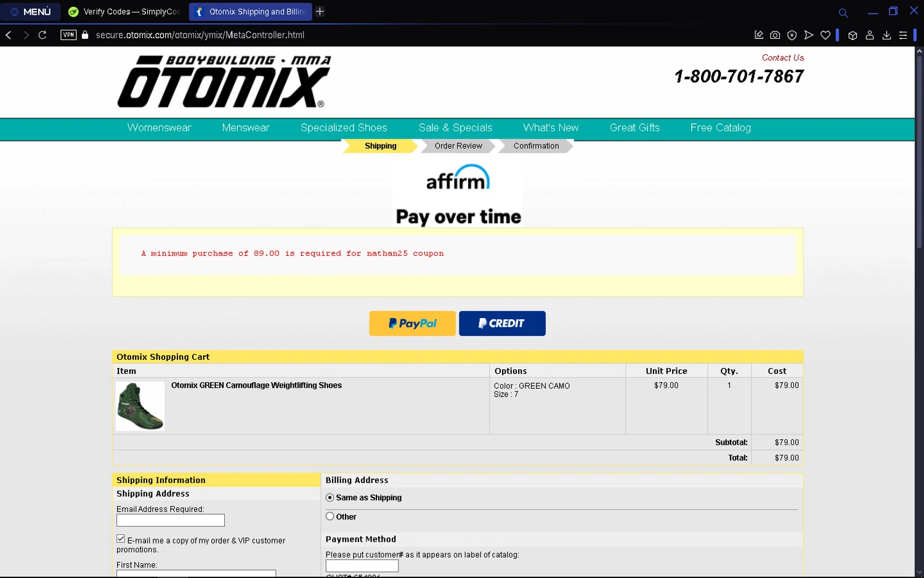Image resolution: width=924 pixels, height=578 pixels.
Task: Click the First Name input field
Action: [196, 574]
